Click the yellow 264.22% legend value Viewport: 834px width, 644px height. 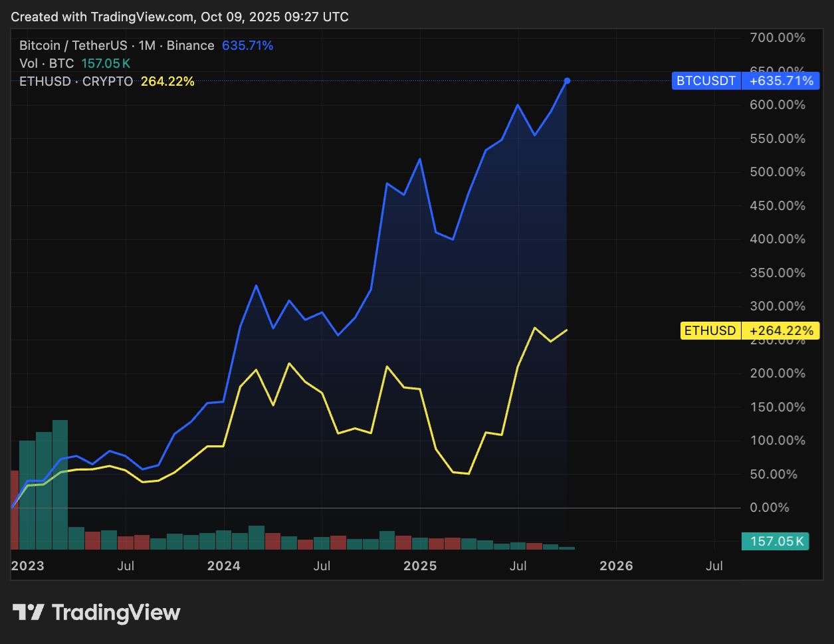click(167, 82)
